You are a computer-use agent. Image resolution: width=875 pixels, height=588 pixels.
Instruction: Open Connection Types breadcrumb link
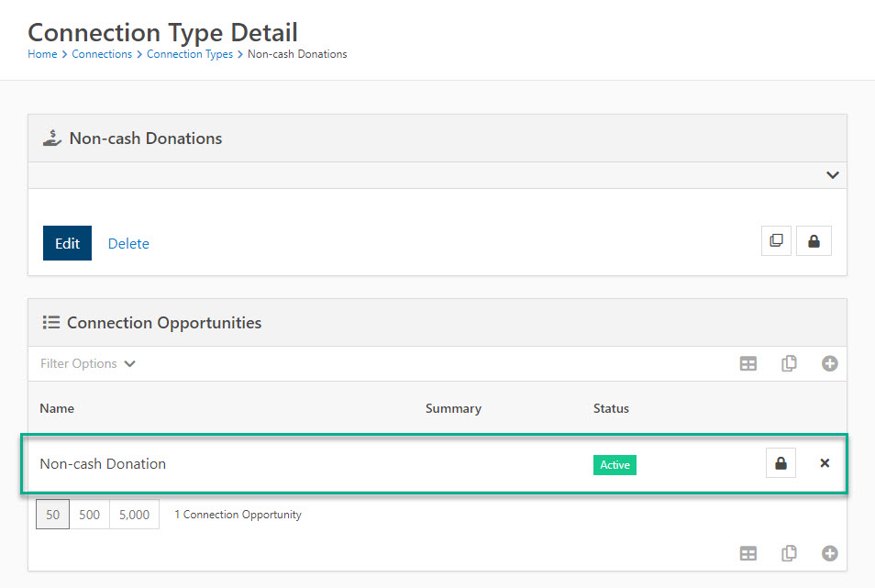click(190, 54)
